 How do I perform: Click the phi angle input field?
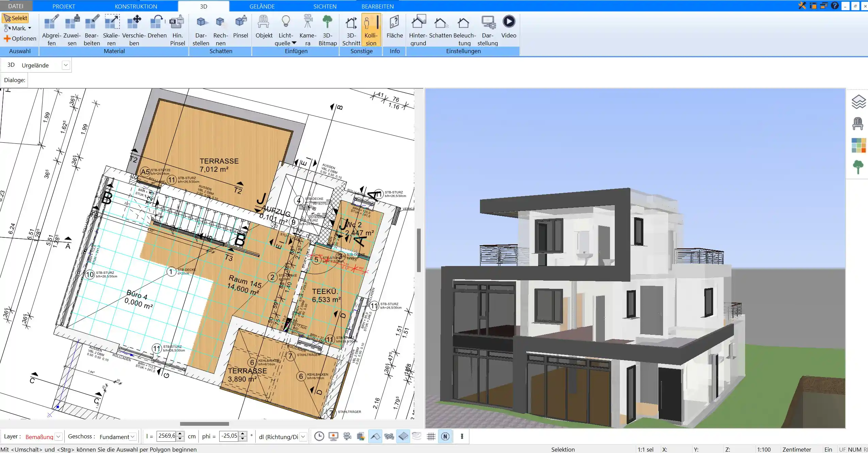coord(229,436)
